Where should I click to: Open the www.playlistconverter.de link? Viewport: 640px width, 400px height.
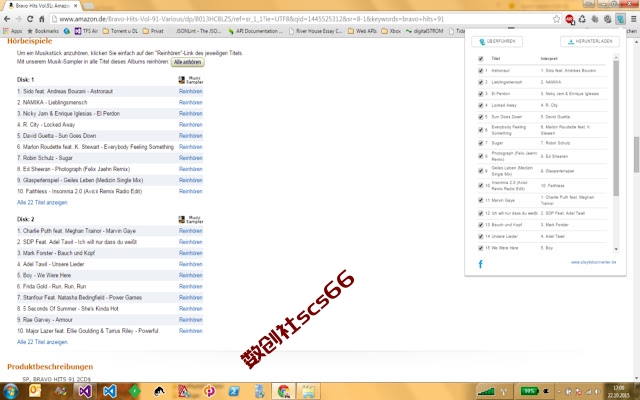click(x=593, y=262)
